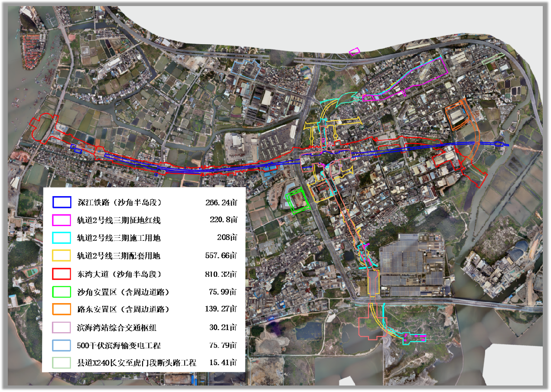Click the green 沙角安置区 legend symbol
The height and width of the screenshot is (392, 551).
pos(61,292)
